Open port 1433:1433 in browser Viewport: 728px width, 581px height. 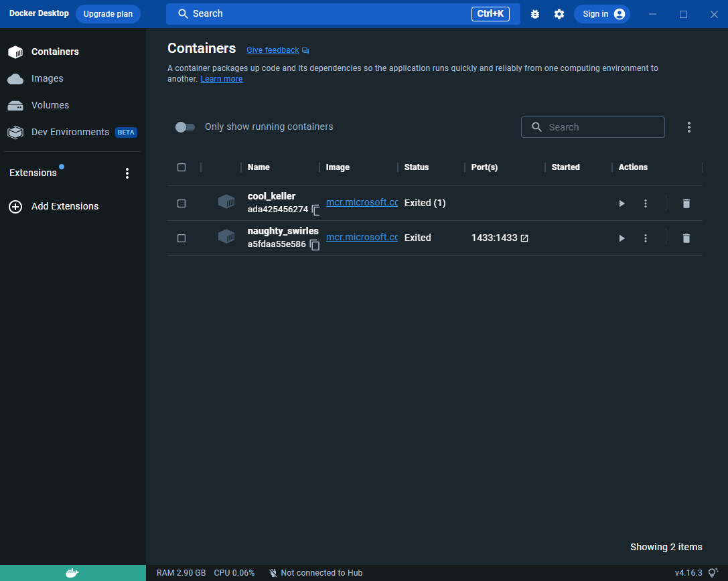[524, 238]
